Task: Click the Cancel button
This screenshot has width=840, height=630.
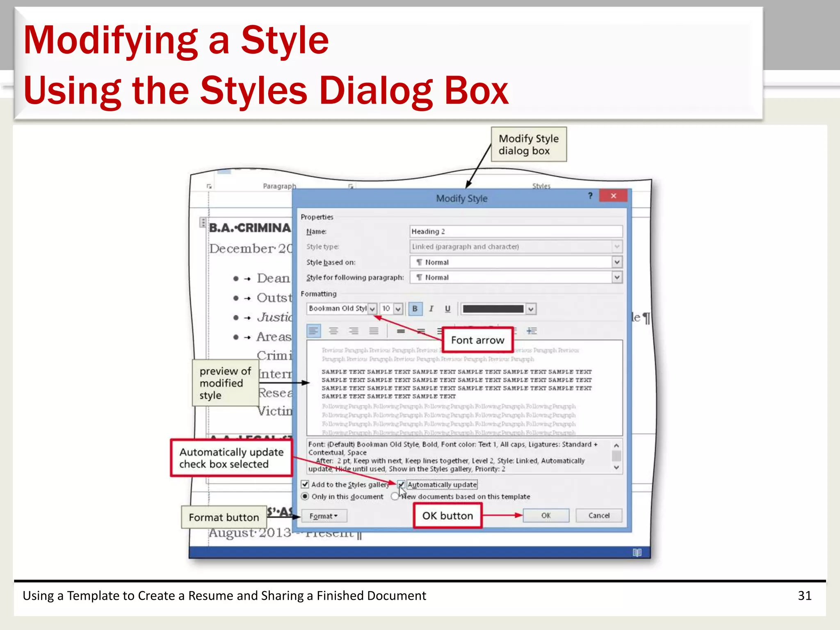Action: coord(599,516)
